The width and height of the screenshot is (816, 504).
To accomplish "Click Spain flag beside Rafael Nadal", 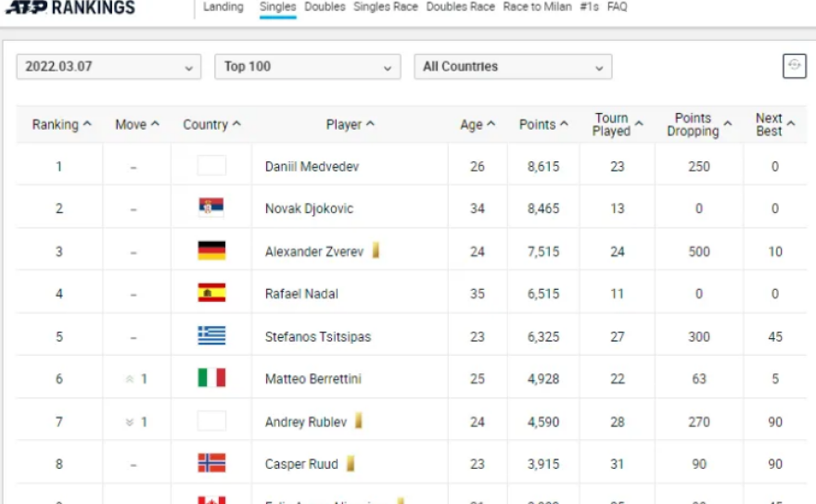I will pyautogui.click(x=211, y=293).
